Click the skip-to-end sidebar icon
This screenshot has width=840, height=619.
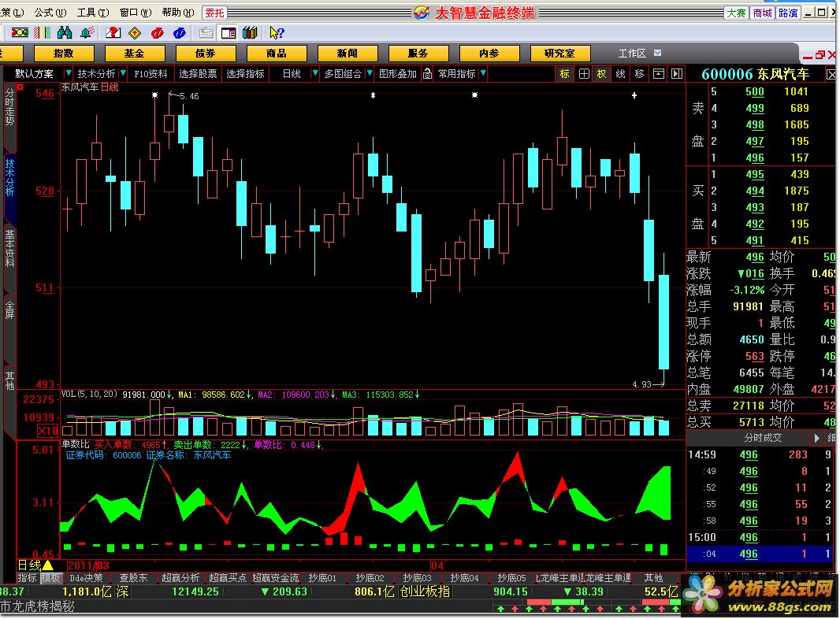(677, 74)
